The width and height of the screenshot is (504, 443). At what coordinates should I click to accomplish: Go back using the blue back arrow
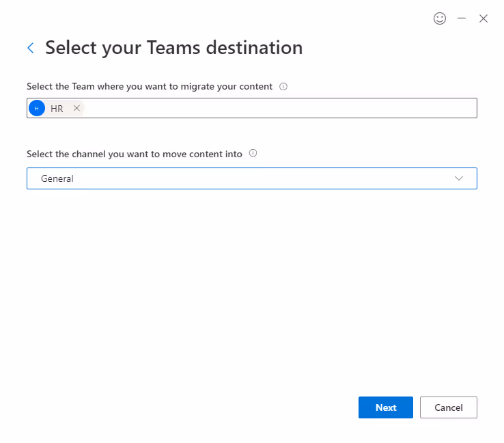[31, 48]
